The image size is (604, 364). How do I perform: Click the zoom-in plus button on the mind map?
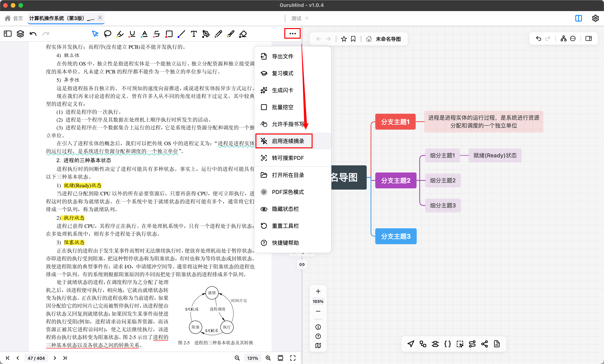pyautogui.click(x=318, y=291)
